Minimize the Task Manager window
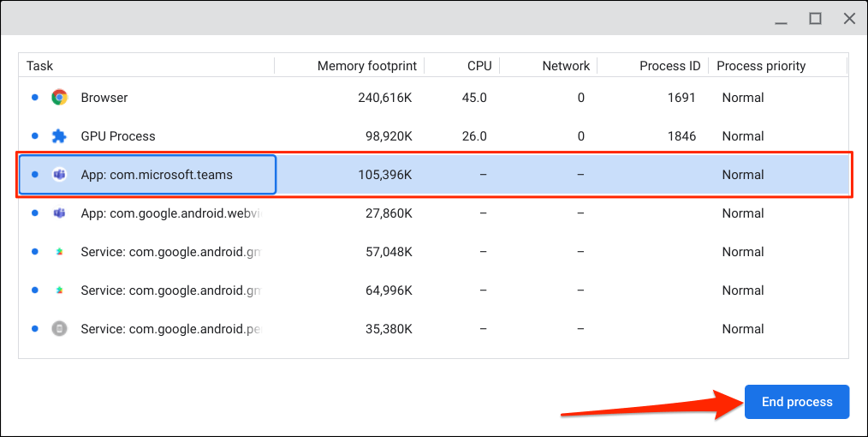Viewport: 868px width, 437px height. point(782,18)
